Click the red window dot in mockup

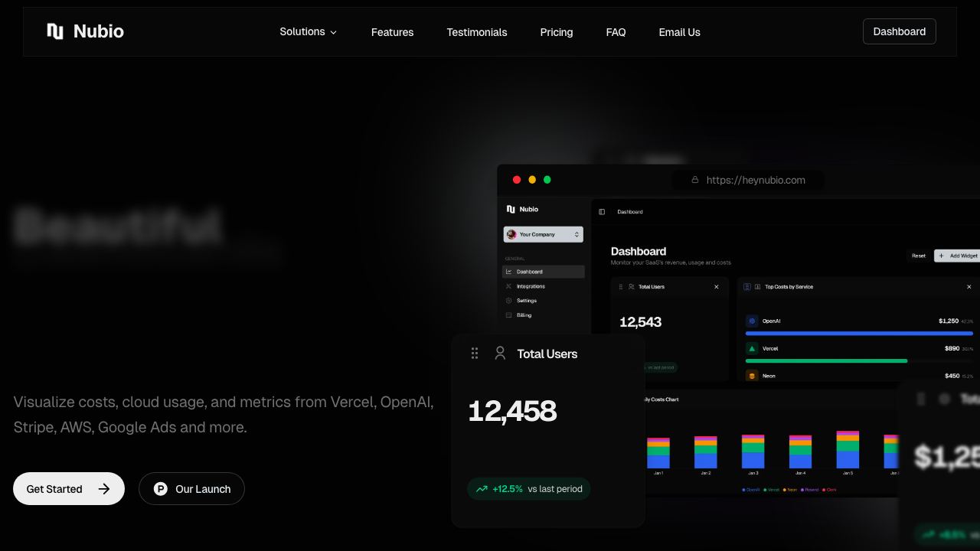517,180
